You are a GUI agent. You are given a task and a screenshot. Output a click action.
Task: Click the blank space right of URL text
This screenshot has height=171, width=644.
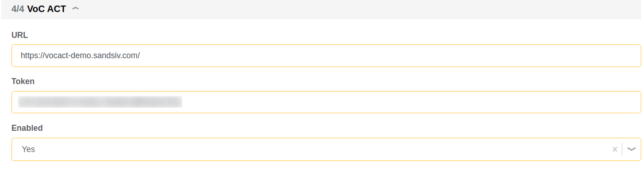(390, 55)
